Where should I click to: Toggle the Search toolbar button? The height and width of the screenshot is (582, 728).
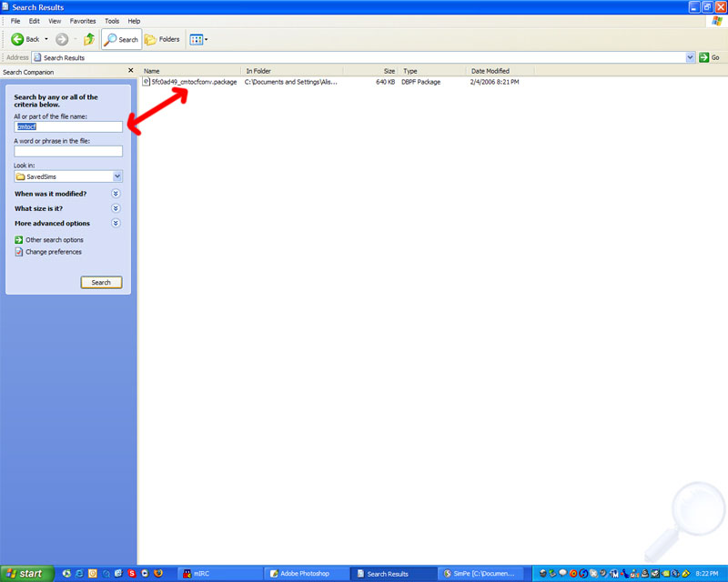121,39
